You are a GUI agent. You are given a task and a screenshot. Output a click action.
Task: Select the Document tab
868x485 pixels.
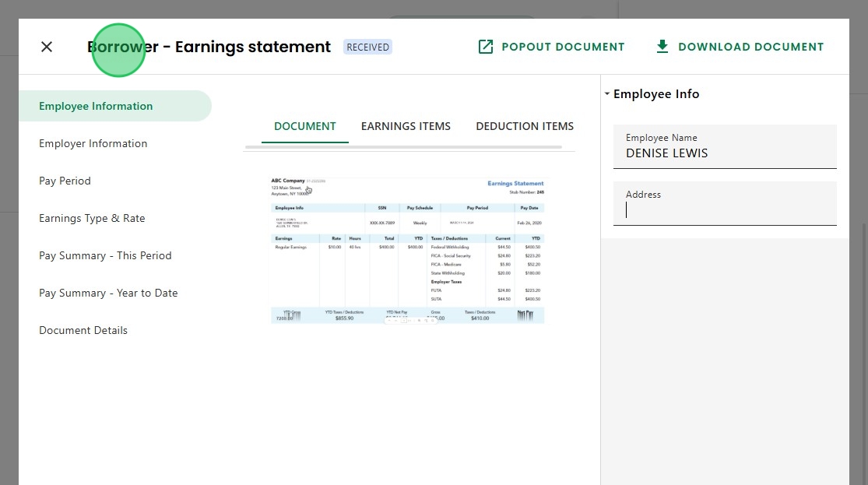(305, 126)
